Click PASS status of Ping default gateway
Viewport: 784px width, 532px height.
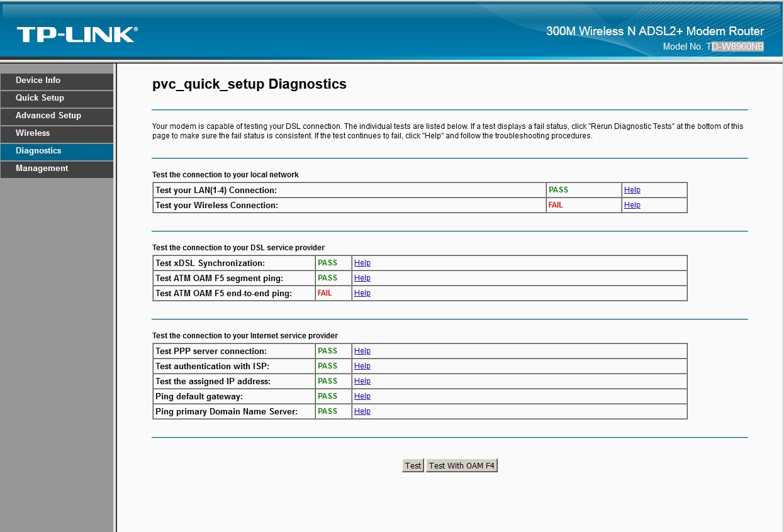click(x=327, y=396)
